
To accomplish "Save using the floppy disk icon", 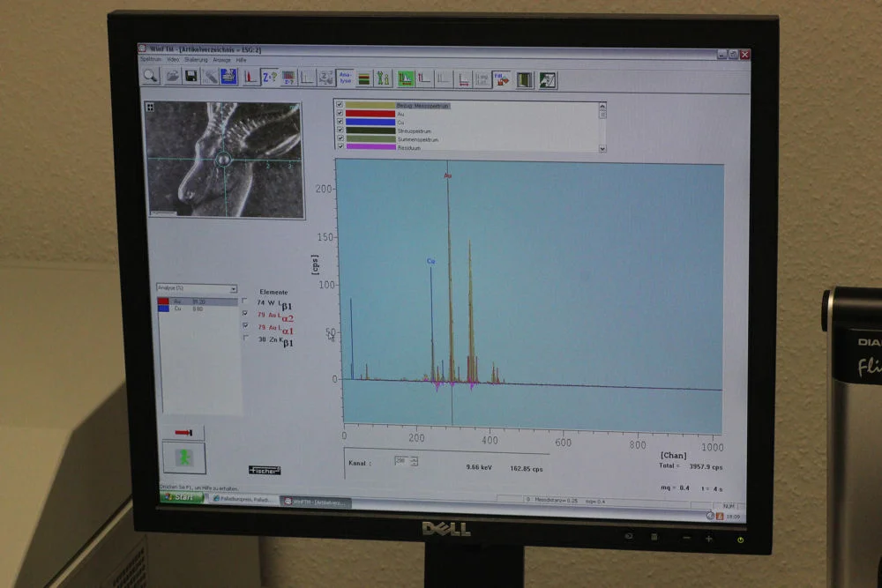I will point(191,76).
